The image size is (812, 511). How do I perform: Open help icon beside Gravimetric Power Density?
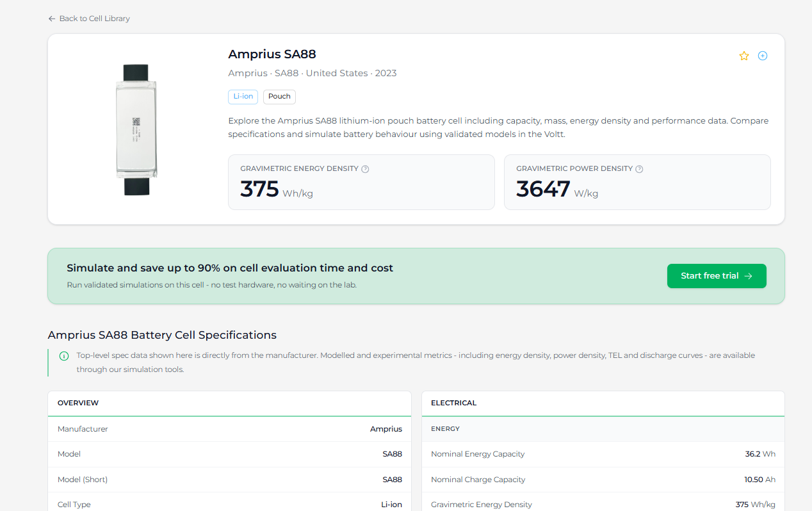point(639,169)
